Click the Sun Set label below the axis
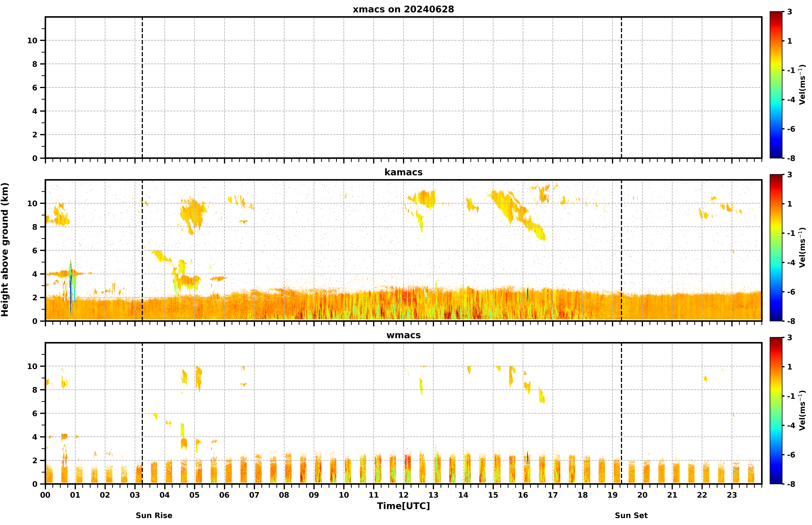Viewport: 812px width, 525px height. tap(631, 515)
